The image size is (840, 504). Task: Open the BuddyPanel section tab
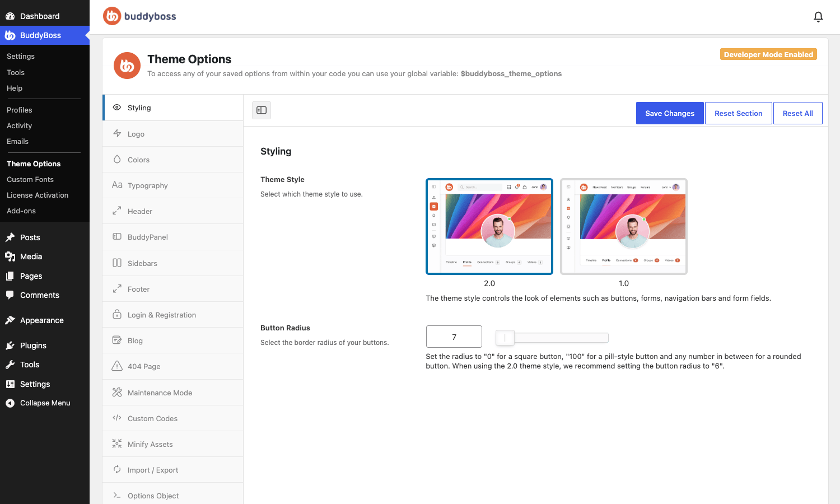pos(173,237)
